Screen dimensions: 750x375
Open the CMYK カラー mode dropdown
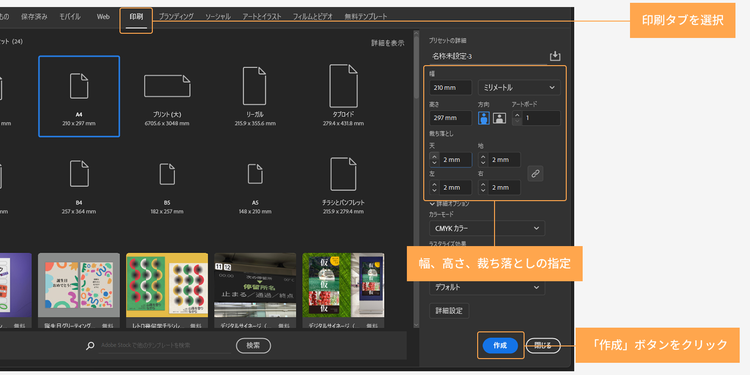click(487, 228)
